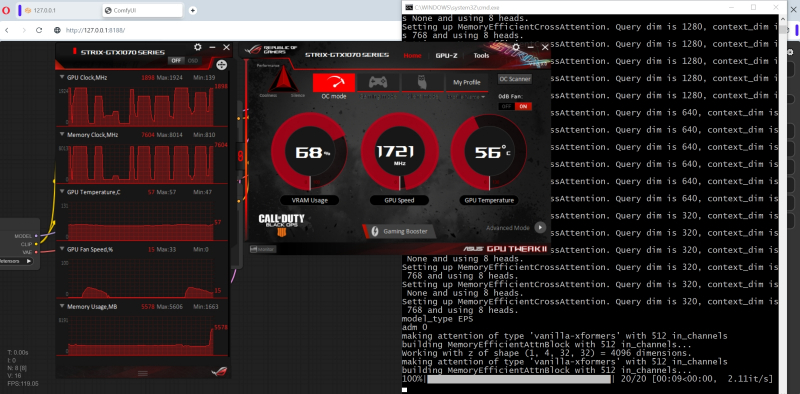
Task: Switch to Advanced Mode arrow button
Action: 540,228
